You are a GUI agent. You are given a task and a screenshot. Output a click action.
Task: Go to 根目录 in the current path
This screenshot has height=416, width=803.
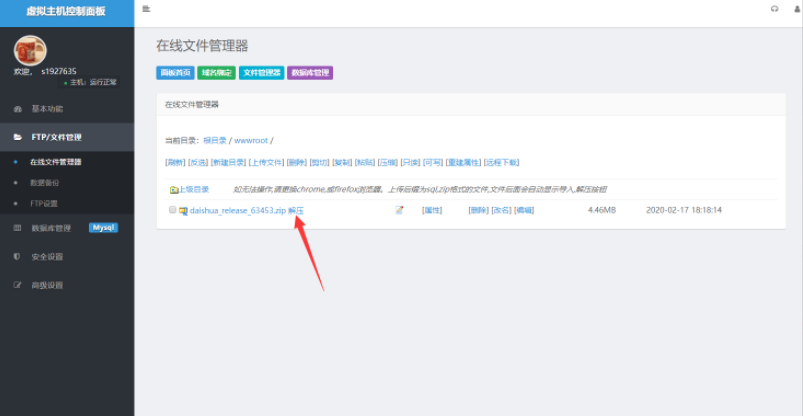coord(215,140)
